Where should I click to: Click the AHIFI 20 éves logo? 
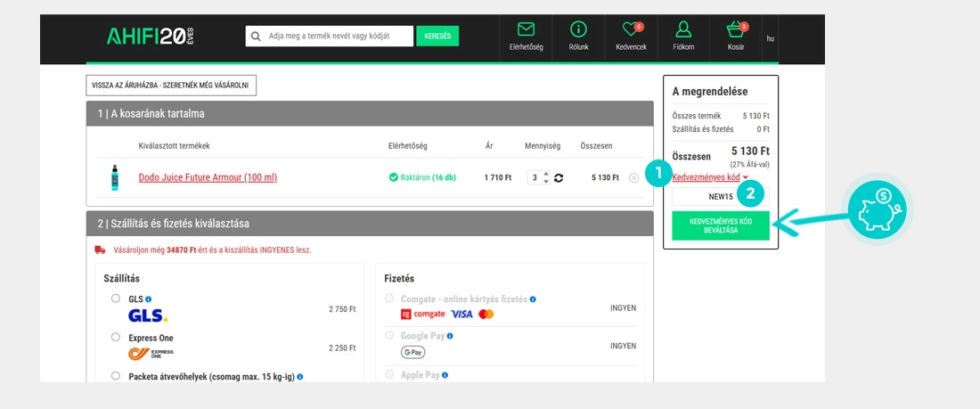(x=151, y=37)
